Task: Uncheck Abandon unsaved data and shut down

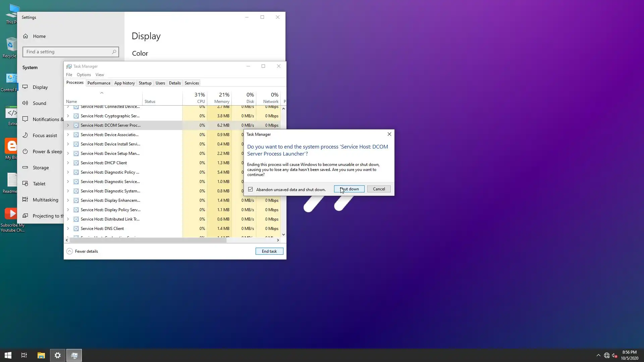Action: click(x=251, y=189)
